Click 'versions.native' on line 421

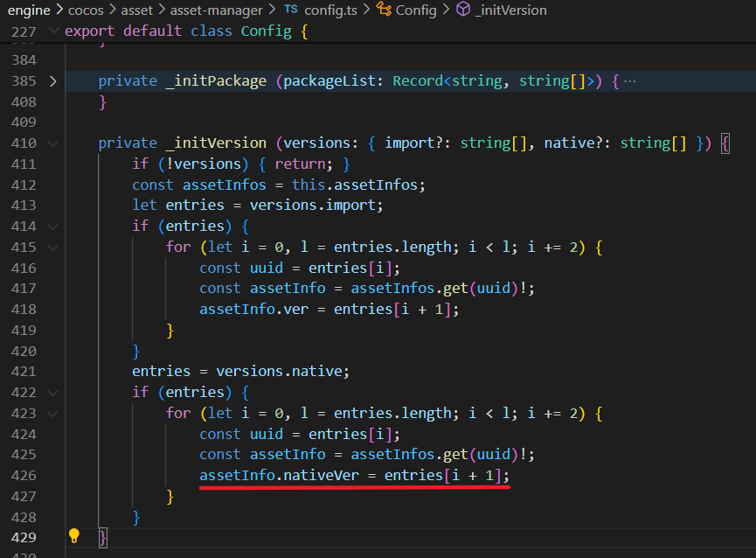point(279,372)
